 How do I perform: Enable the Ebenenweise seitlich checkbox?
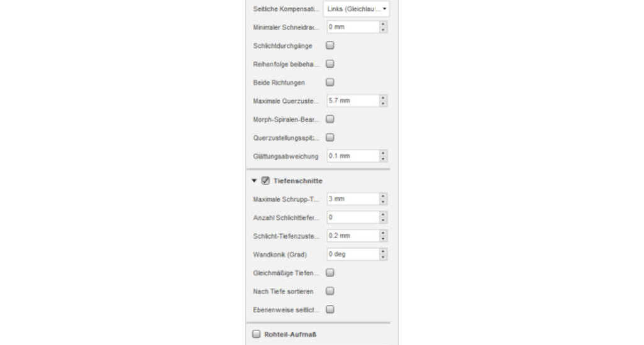click(330, 309)
